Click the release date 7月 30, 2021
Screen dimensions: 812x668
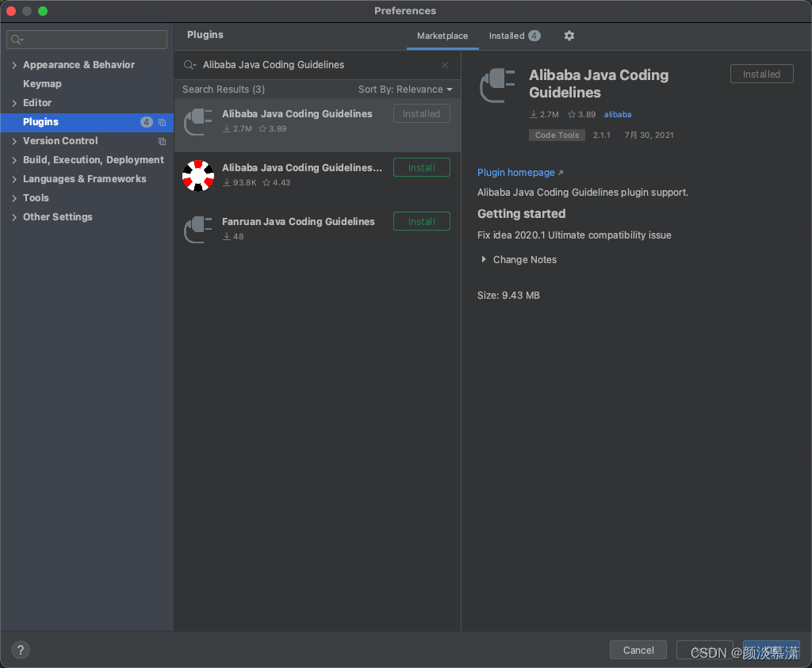tap(649, 135)
